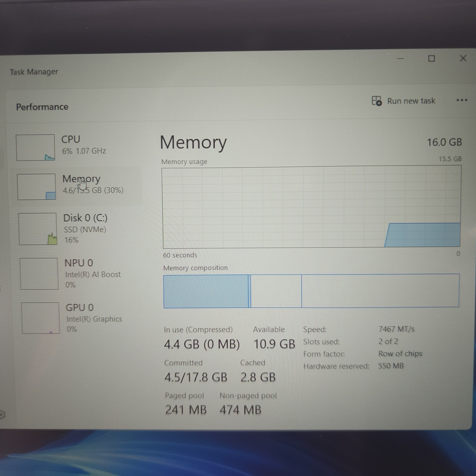
Task: Select NPU 0 Intel AI Boost entry
Action: 79,274
